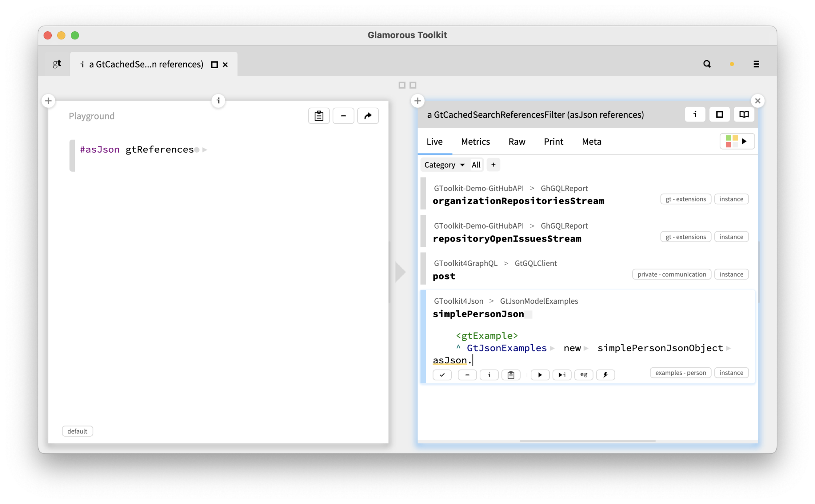Viewport: 815px width, 504px height.
Task: Expand the post method row
Action: (x=444, y=276)
